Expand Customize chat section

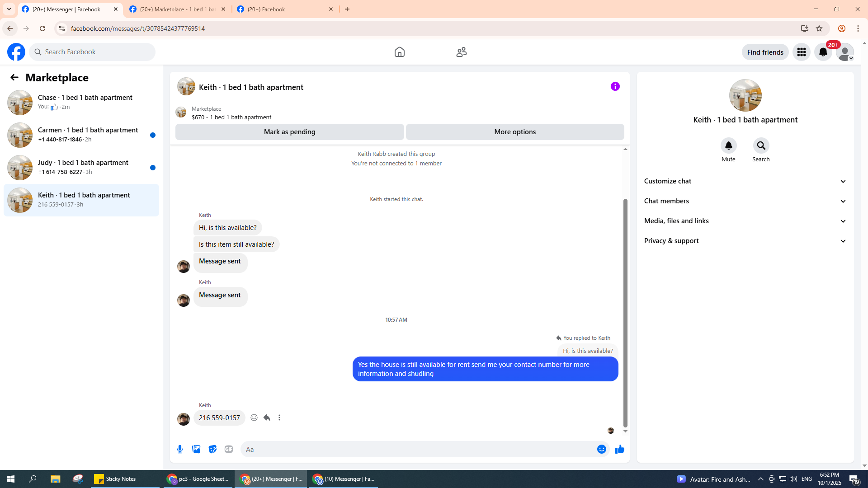745,181
